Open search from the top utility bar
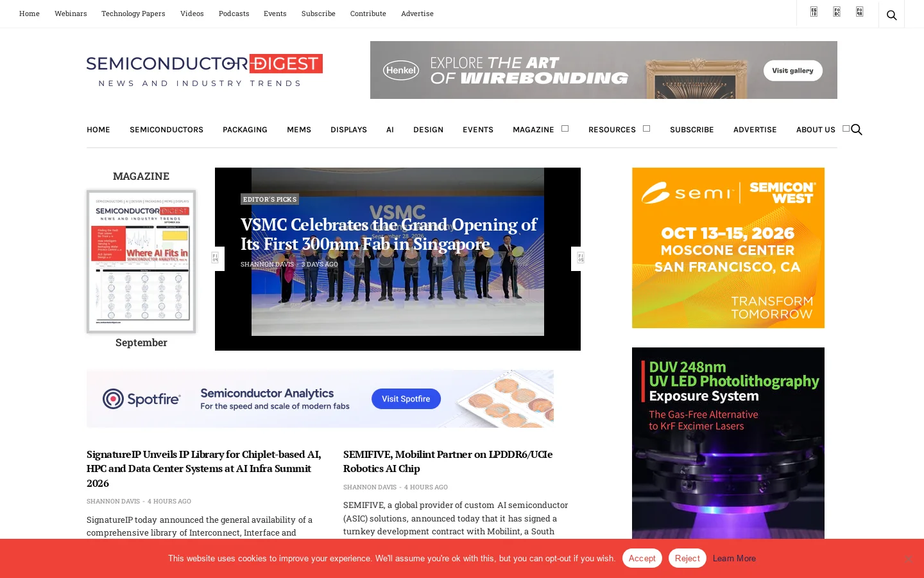924x578 pixels. (891, 15)
